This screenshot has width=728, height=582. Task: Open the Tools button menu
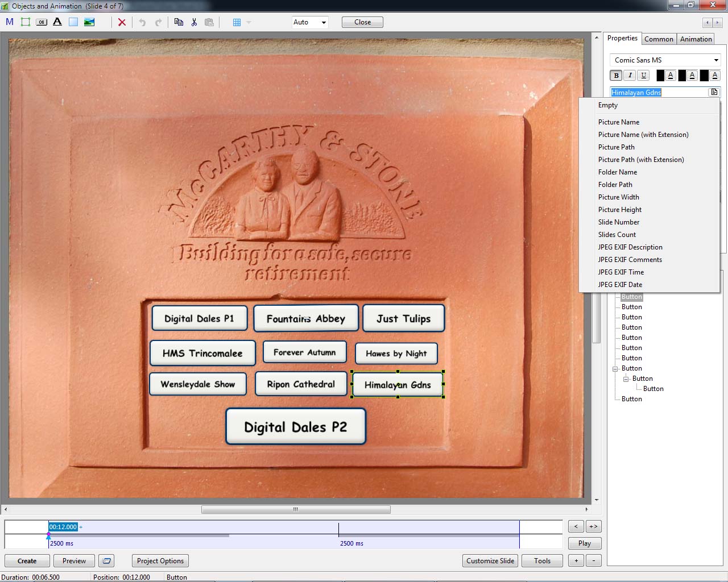click(x=542, y=561)
